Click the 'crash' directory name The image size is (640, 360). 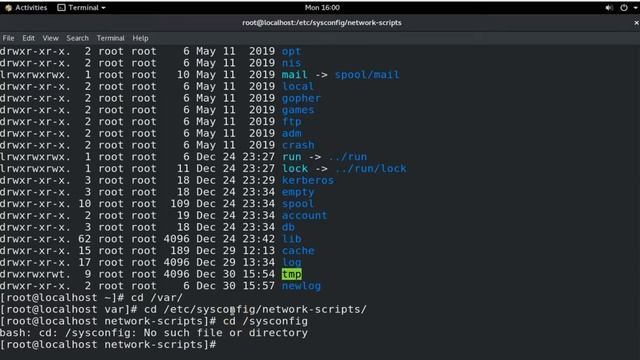[x=298, y=145]
